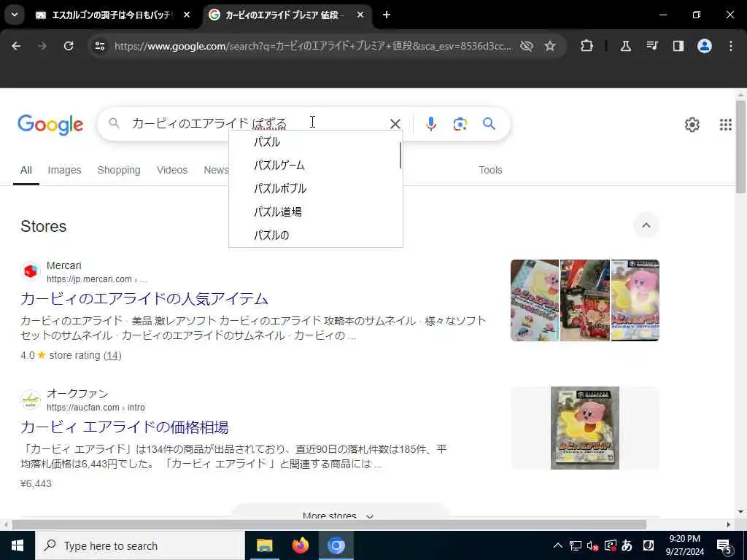Open the media control icon
The height and width of the screenshot is (560, 747).
(x=652, y=46)
